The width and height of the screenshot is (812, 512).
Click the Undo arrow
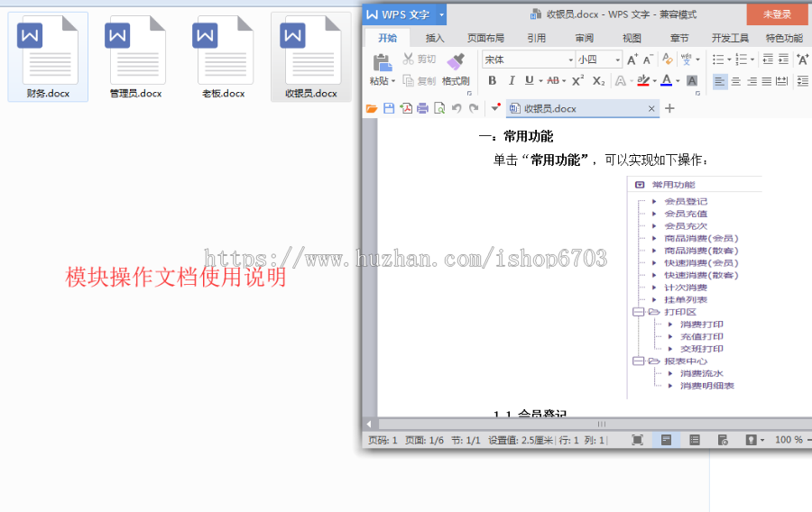(457, 108)
